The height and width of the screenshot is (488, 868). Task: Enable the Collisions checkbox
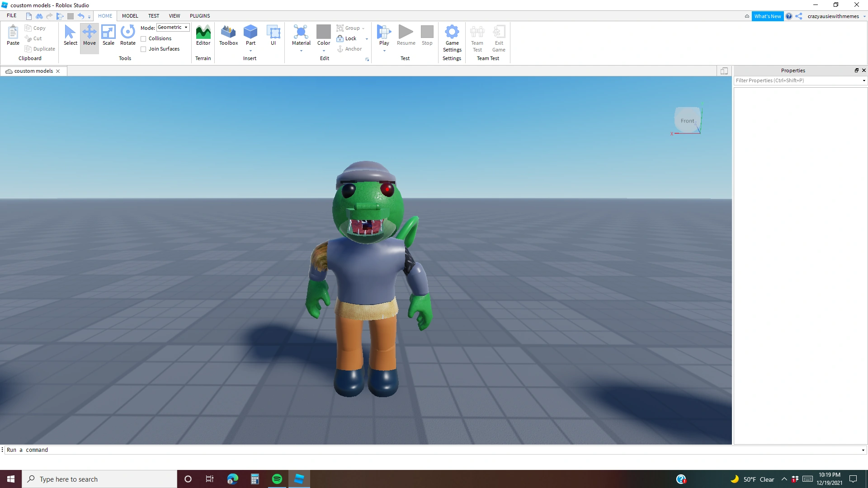pos(143,39)
